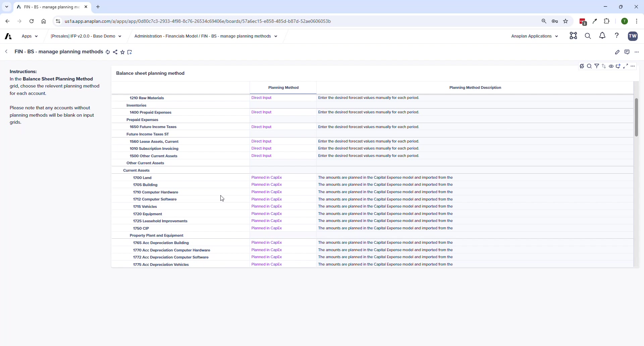Screen dimensions: 644x346
Task: Open the filter options for the grid
Action: 598,66
